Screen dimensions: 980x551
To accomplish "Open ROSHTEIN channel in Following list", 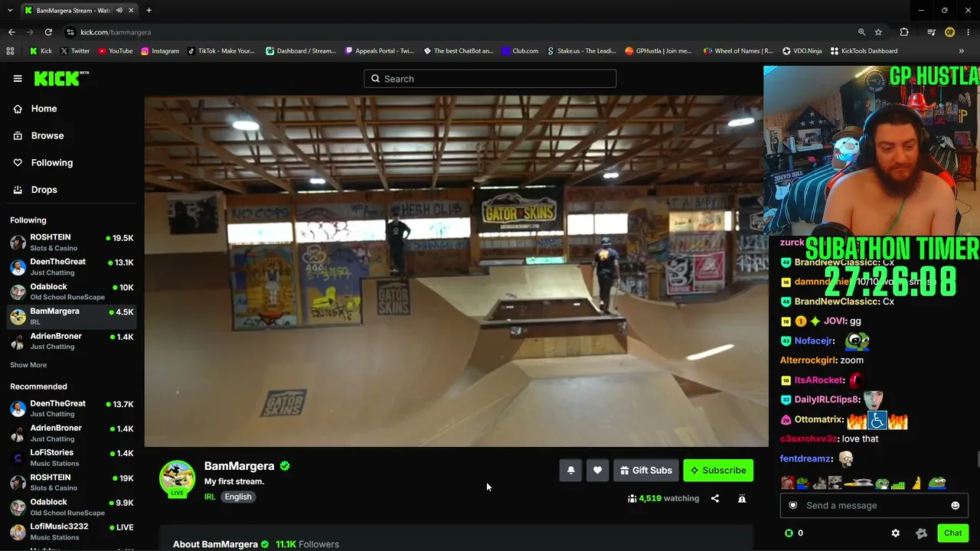I will click(72, 243).
